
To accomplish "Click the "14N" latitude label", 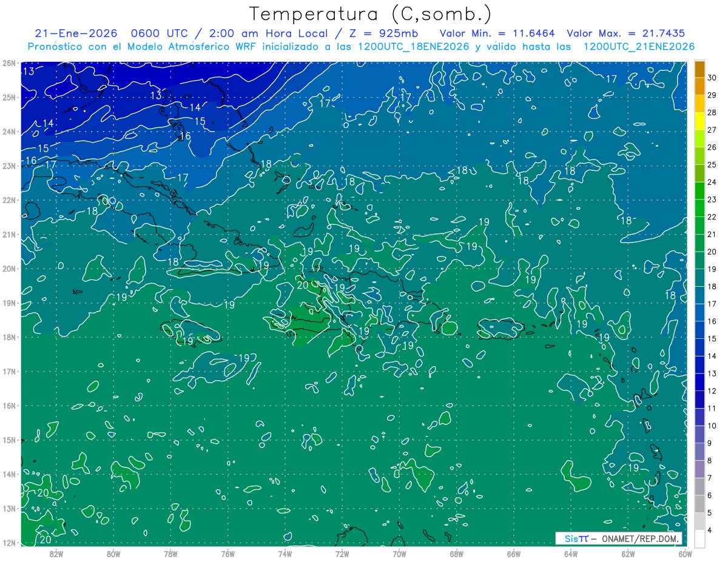I will coord(8,474).
